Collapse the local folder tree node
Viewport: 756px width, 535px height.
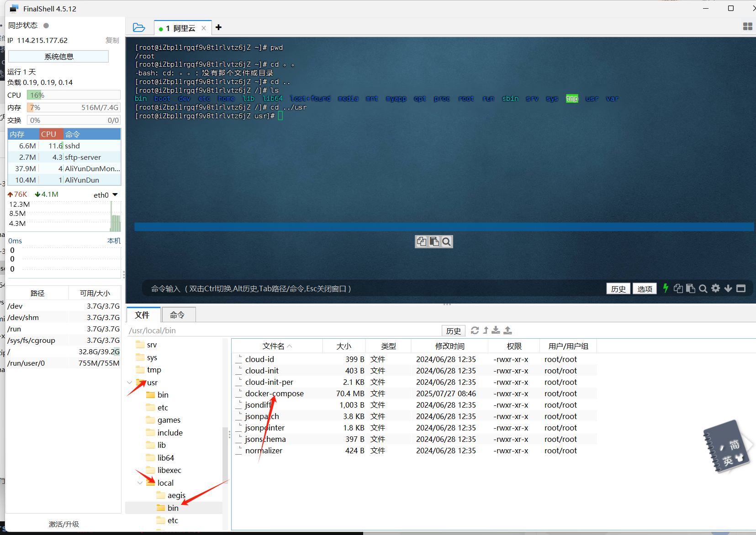[140, 483]
